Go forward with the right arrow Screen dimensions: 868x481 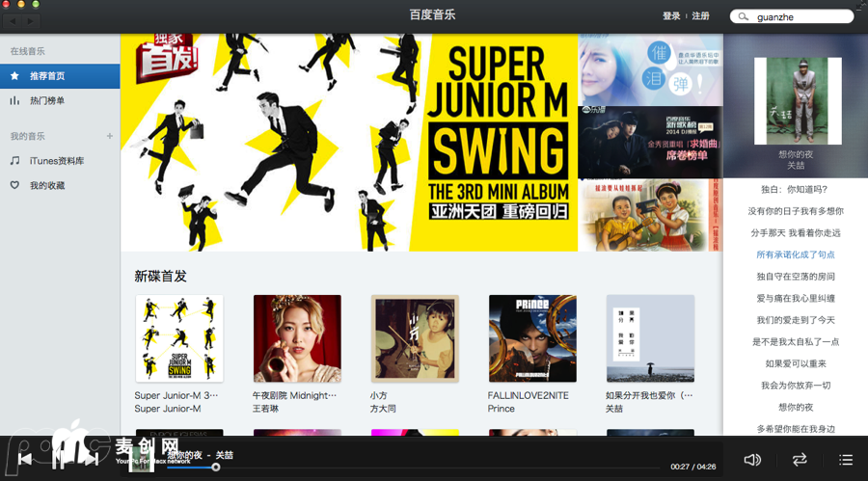click(x=33, y=20)
